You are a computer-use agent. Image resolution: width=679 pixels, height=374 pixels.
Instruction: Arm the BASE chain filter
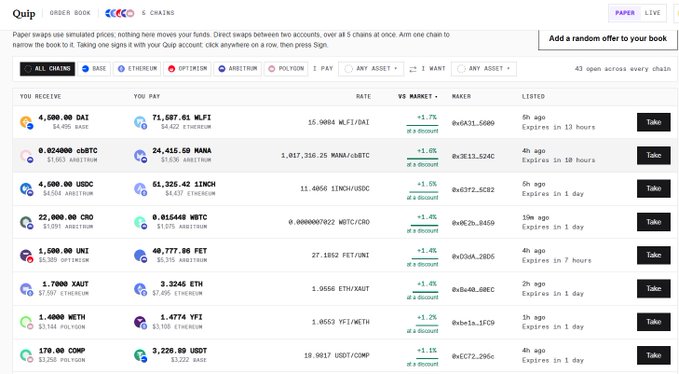tap(94, 69)
